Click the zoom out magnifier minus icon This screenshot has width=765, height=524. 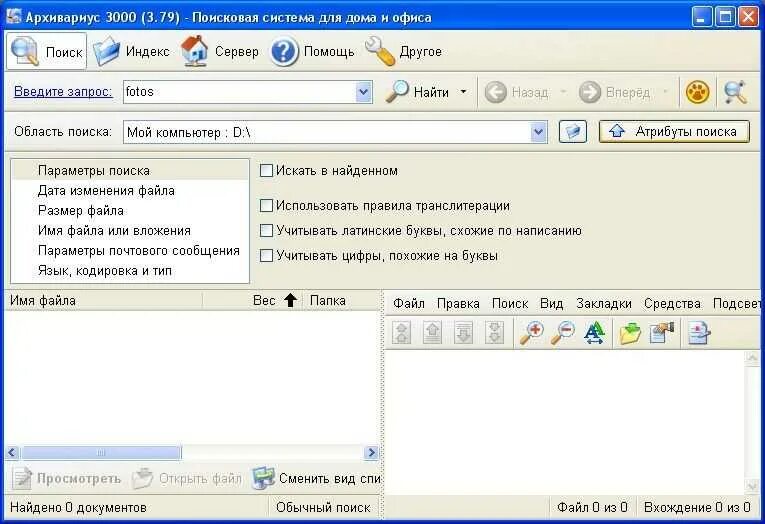(x=563, y=333)
